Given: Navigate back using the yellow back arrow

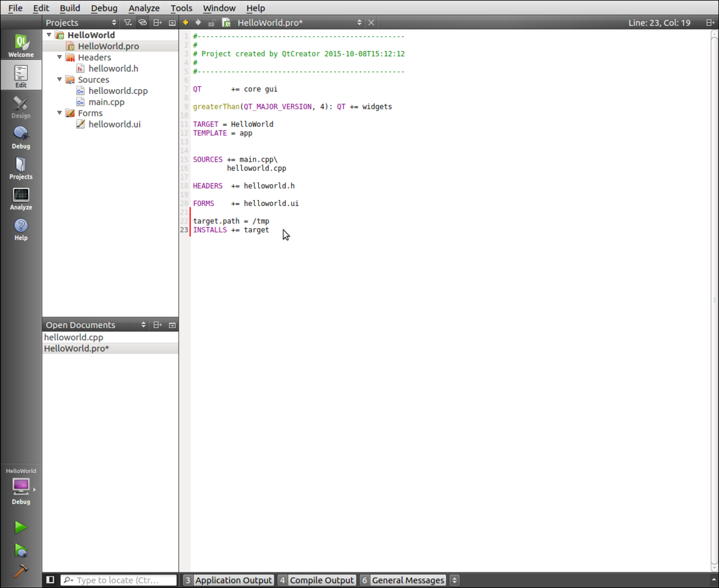Looking at the screenshot, I should point(186,22).
